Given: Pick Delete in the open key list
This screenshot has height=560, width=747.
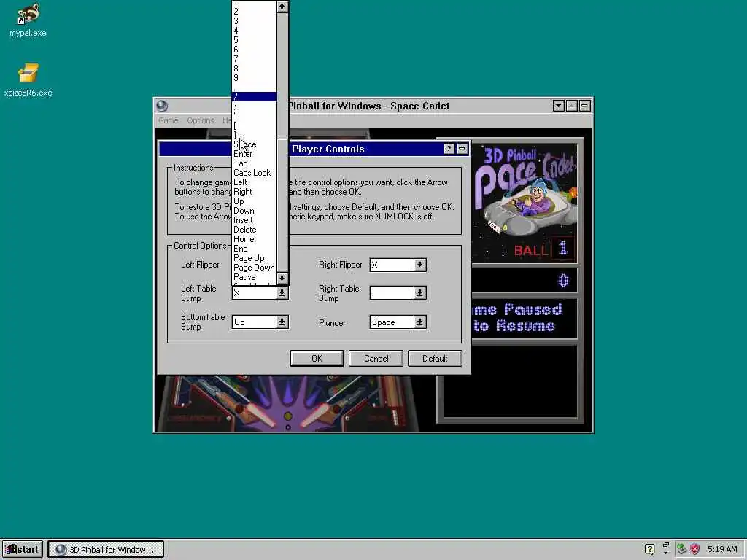Looking at the screenshot, I should click(x=254, y=230).
